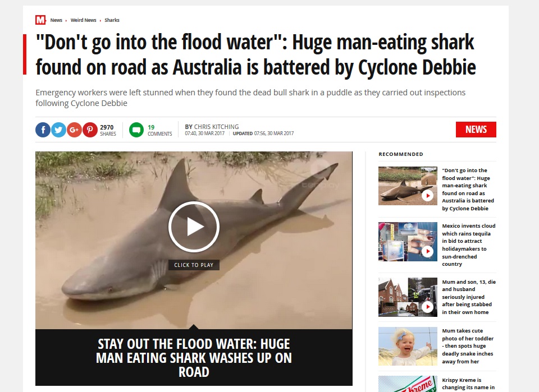Viewport: 539px width, 392px height.
Task: Share article via Google Plus icon
Action: point(74,130)
